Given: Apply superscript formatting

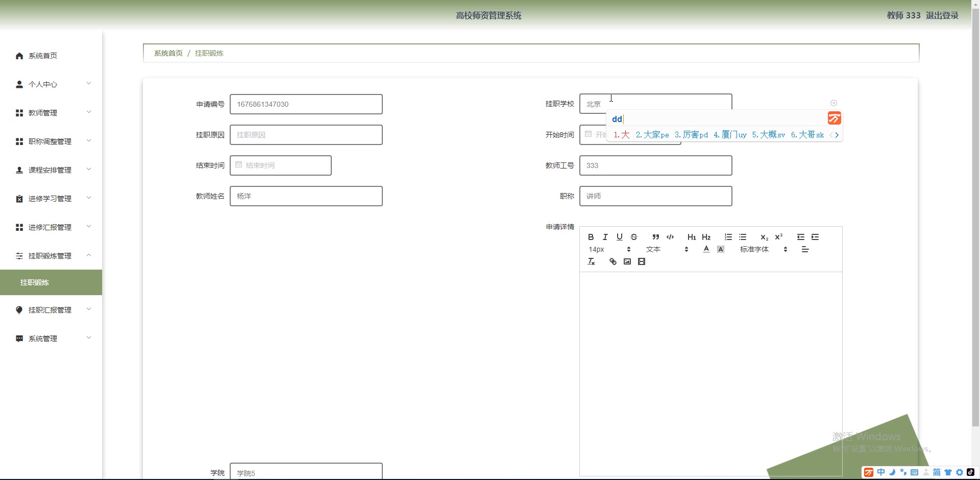Looking at the screenshot, I should click(778, 237).
